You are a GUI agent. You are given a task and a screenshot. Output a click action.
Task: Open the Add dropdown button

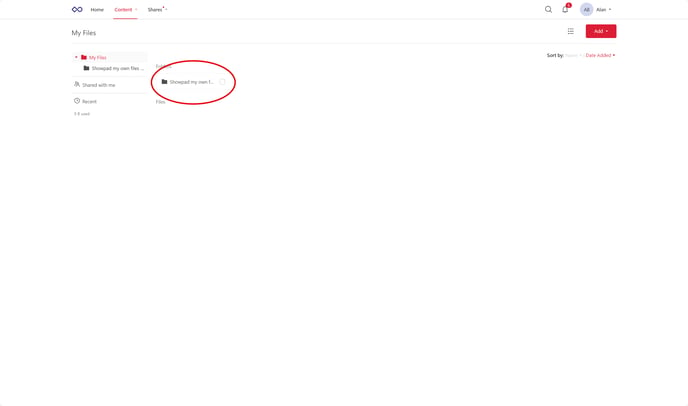click(601, 31)
